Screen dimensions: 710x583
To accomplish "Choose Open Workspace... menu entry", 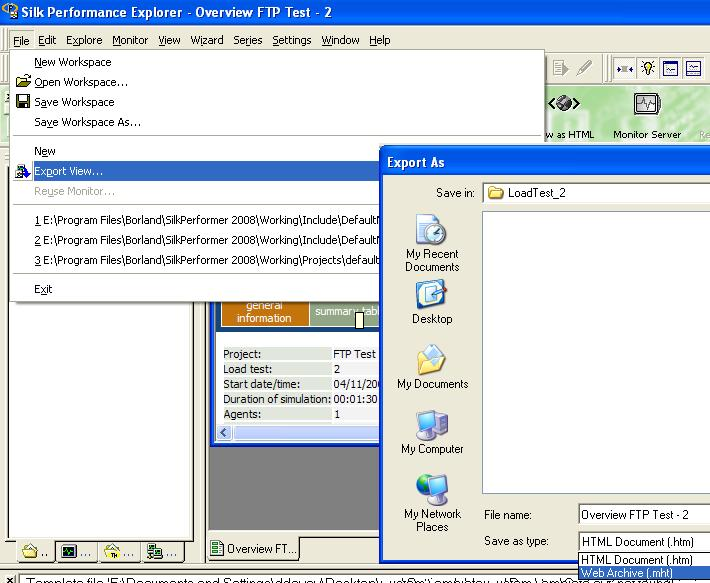I will click(x=81, y=82).
